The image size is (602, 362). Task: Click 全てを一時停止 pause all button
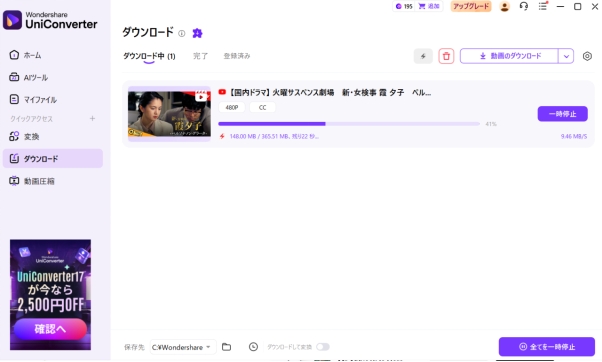(547, 347)
